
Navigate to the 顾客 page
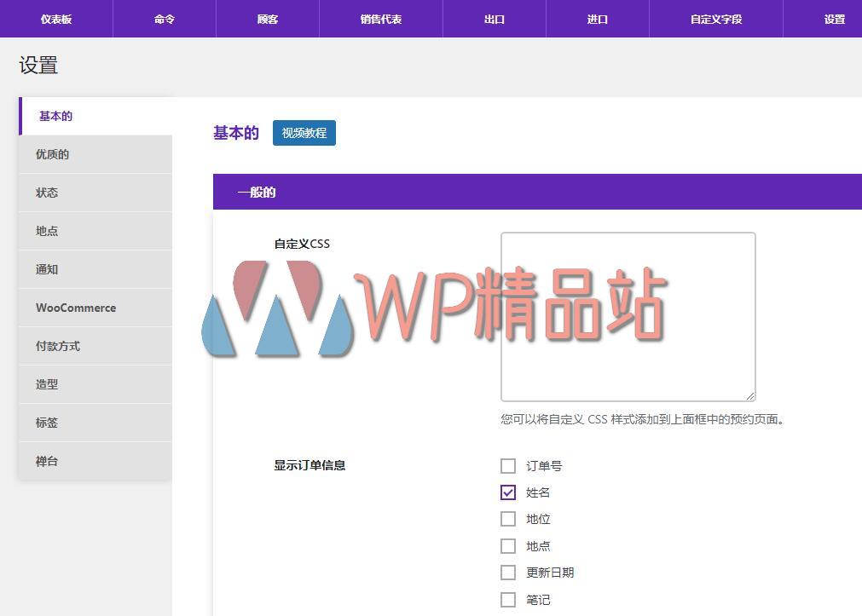click(x=266, y=19)
